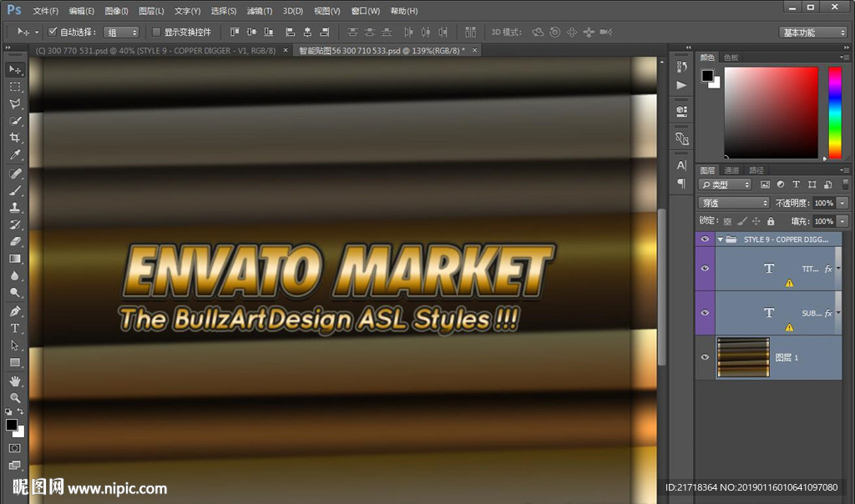The image size is (855, 504).
Task: Filter layers by adjustment layers icon
Action: click(x=781, y=184)
